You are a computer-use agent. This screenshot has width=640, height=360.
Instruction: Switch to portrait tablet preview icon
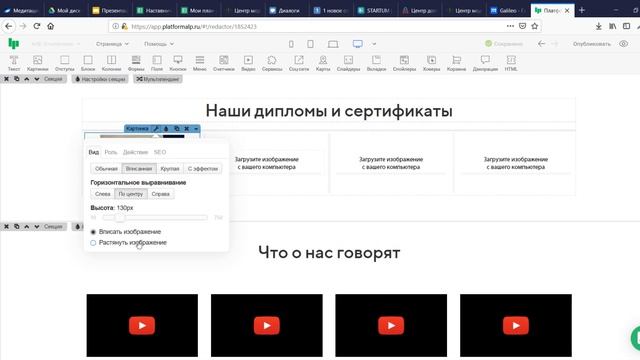tap(310, 44)
